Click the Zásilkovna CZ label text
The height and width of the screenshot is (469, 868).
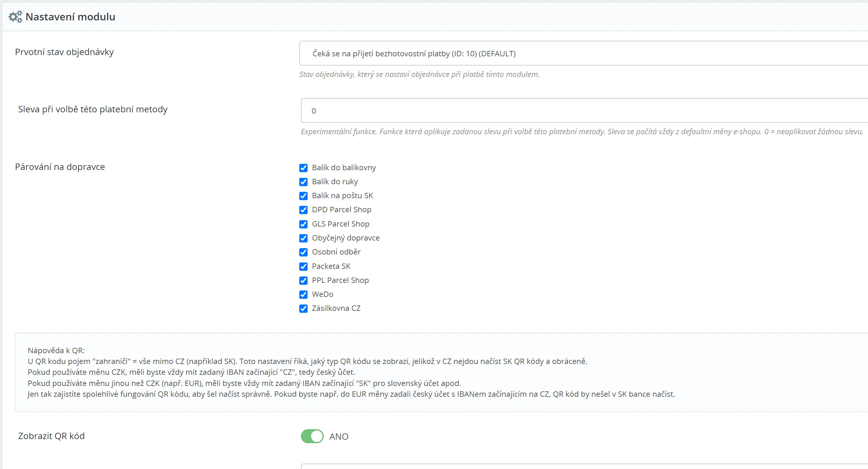(336, 308)
